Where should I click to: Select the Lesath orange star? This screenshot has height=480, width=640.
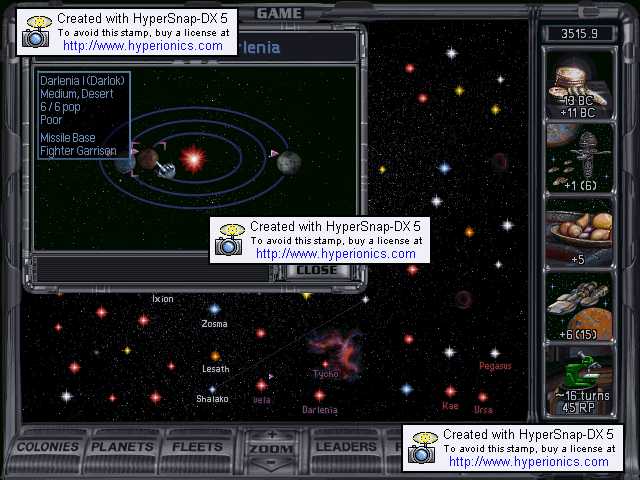tap(216, 356)
